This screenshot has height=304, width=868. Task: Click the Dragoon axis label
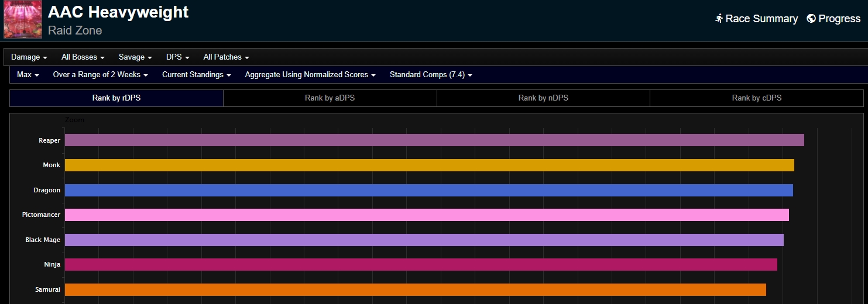[47, 191]
